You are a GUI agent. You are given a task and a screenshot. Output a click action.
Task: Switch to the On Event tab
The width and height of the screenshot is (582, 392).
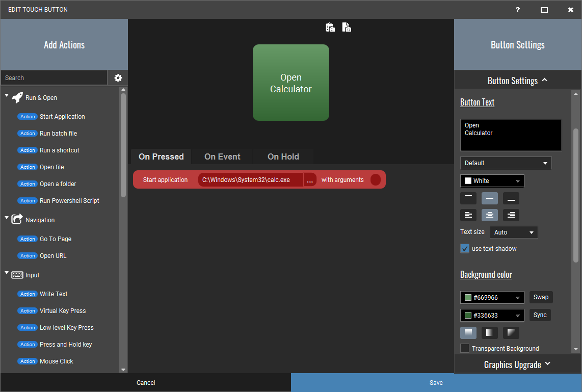click(222, 157)
